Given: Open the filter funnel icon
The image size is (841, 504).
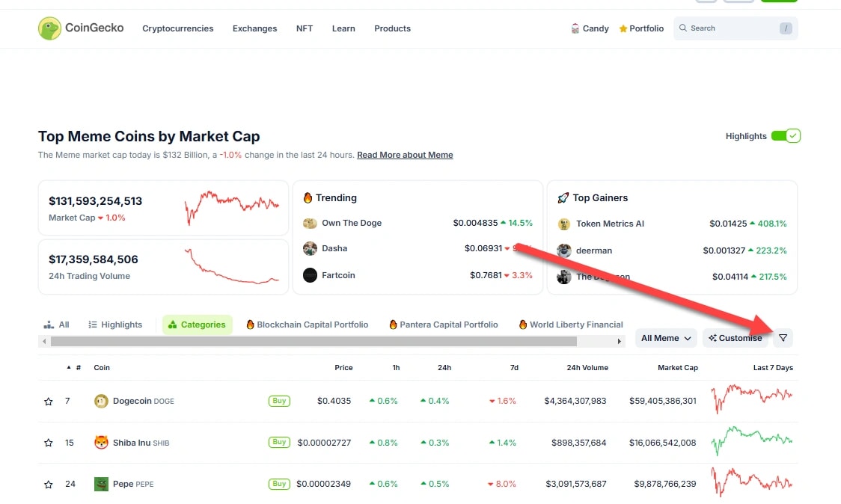Looking at the screenshot, I should click(x=783, y=338).
